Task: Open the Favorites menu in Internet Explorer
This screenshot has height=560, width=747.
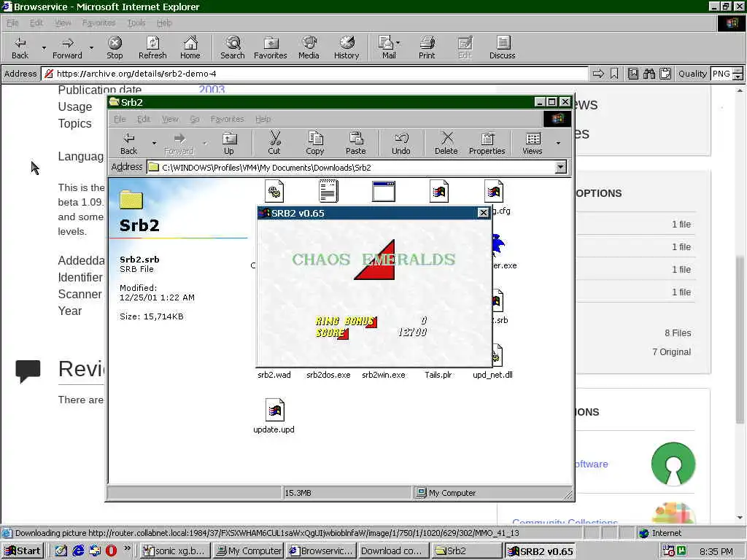Action: (98, 23)
